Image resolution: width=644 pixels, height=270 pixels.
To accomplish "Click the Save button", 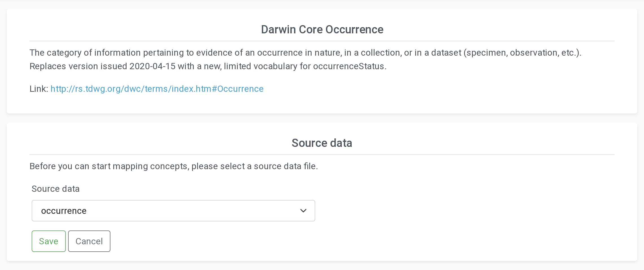I will [x=49, y=241].
